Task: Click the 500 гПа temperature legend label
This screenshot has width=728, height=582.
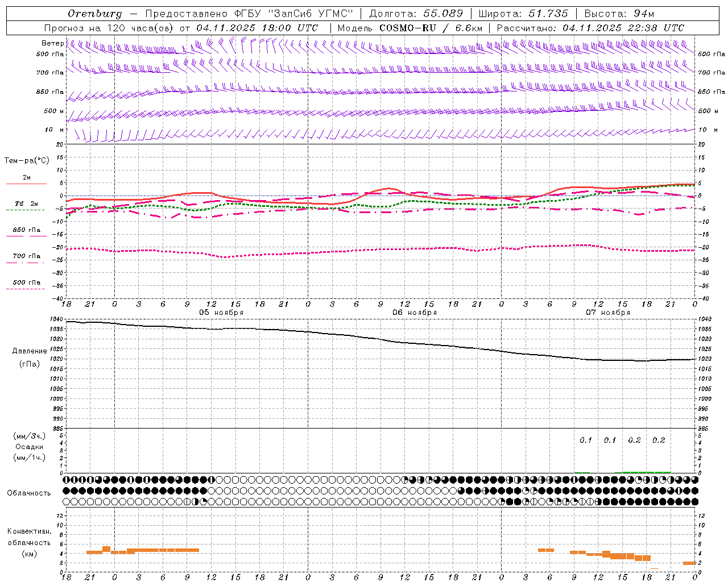Action: tap(27, 282)
